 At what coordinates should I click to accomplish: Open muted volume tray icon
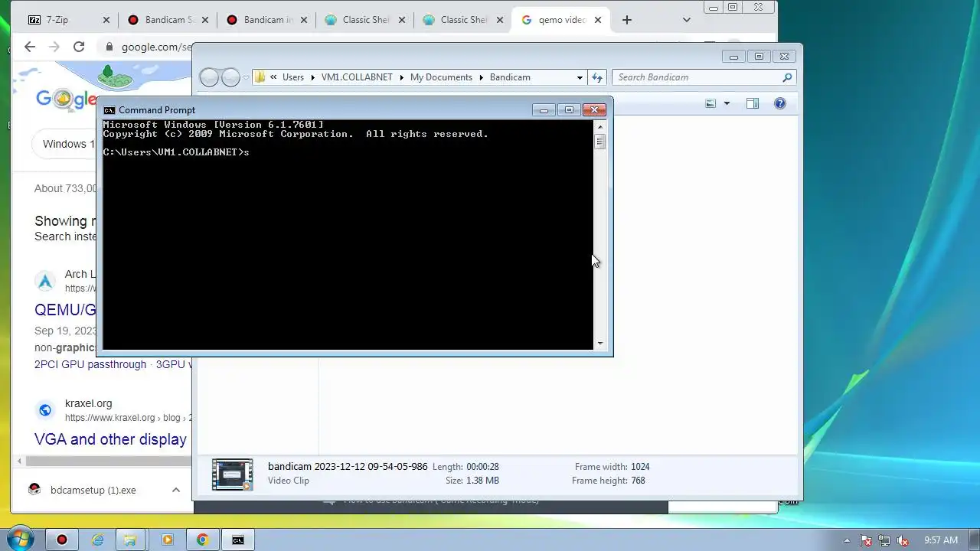[903, 540]
